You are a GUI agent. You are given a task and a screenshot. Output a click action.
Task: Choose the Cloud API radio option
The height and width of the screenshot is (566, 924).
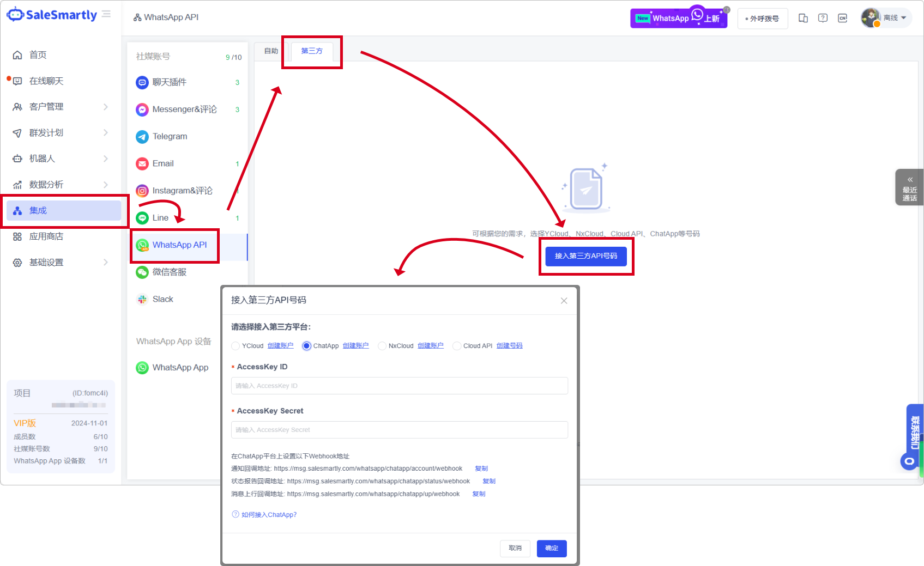[457, 346]
